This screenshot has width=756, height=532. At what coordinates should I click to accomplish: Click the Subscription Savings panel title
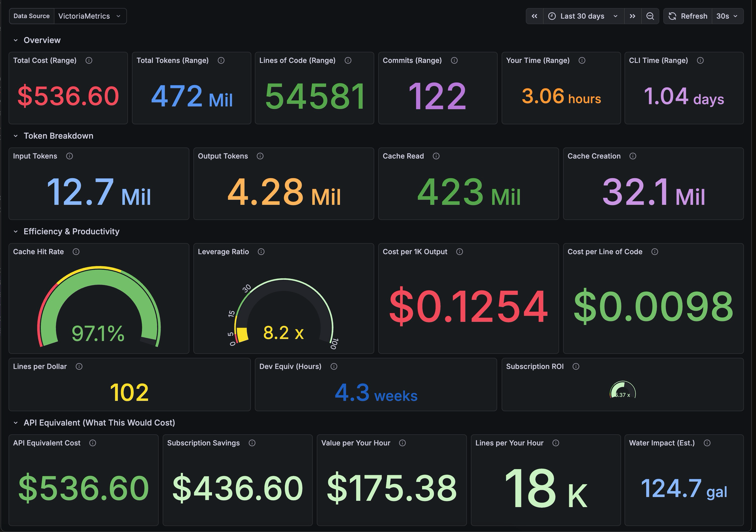[203, 443]
